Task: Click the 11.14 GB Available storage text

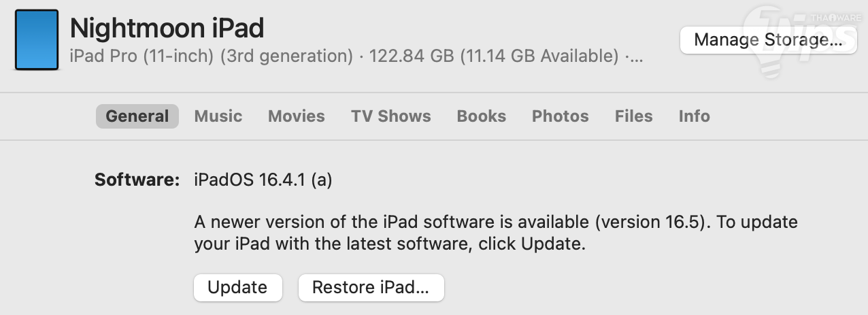Action: point(539,56)
